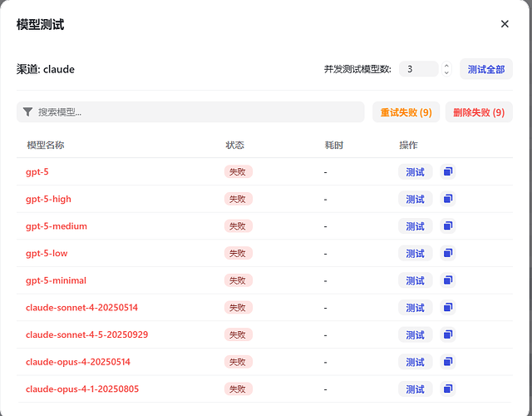Click the 模型名称 column header
The image size is (532, 416).
46,145
